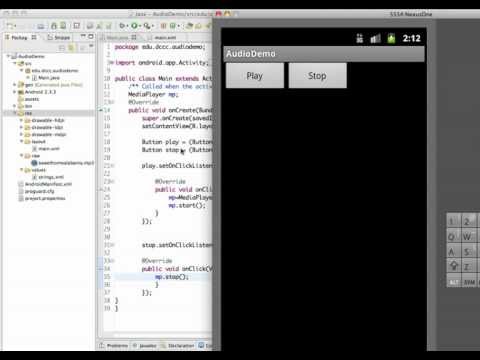Select drawable-mdpi folder in tree
480x360 pixels.
pos(45,134)
